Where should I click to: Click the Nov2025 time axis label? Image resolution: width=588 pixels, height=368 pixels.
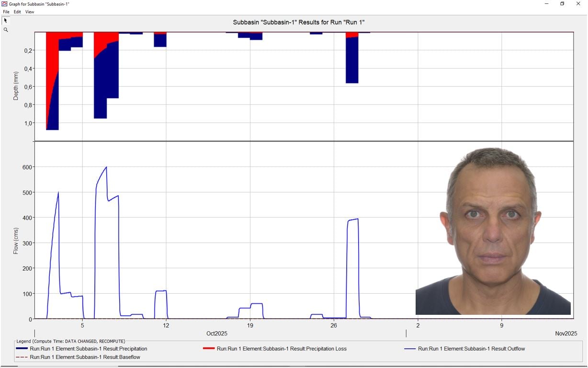tap(566, 333)
